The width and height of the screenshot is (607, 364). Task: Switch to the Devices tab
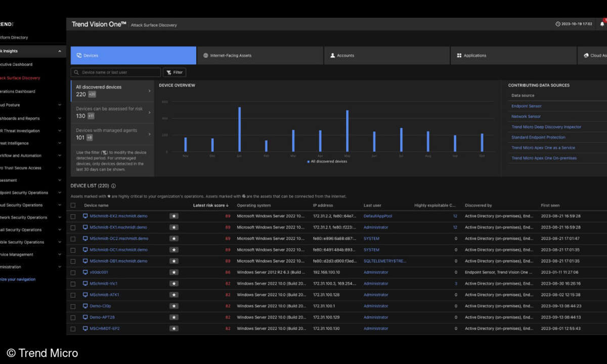(133, 56)
